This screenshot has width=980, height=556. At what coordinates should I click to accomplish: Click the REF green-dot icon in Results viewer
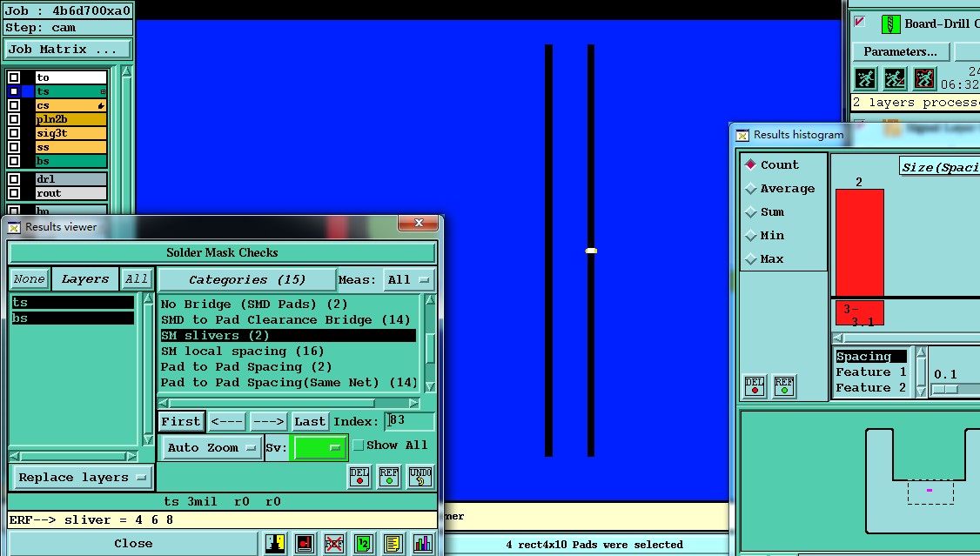(x=389, y=477)
